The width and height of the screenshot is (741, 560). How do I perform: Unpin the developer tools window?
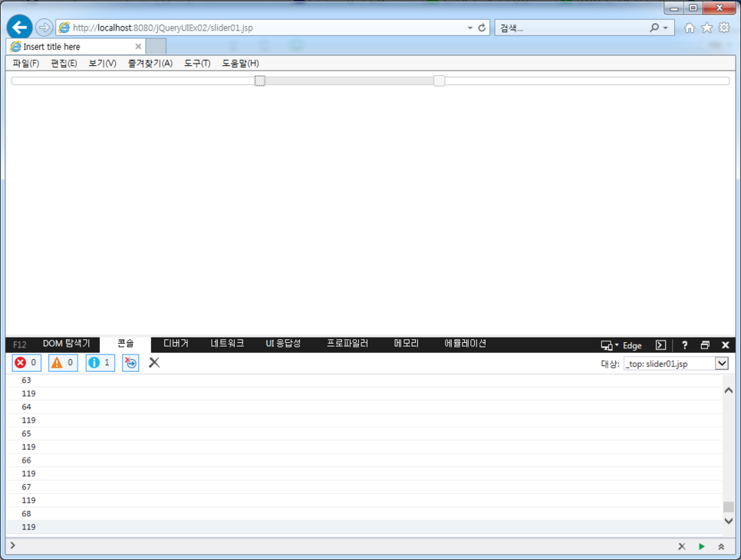(x=705, y=345)
